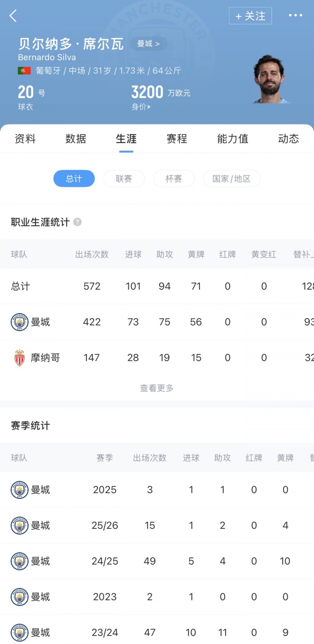Tap the Manchester City crest in career totals

(x=19, y=322)
